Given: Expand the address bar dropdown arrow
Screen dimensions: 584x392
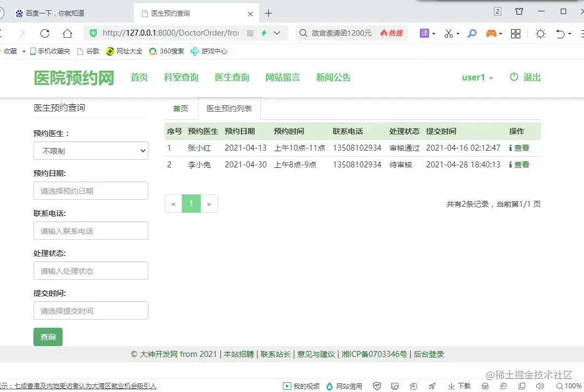Looking at the screenshot, I should click(277, 33).
